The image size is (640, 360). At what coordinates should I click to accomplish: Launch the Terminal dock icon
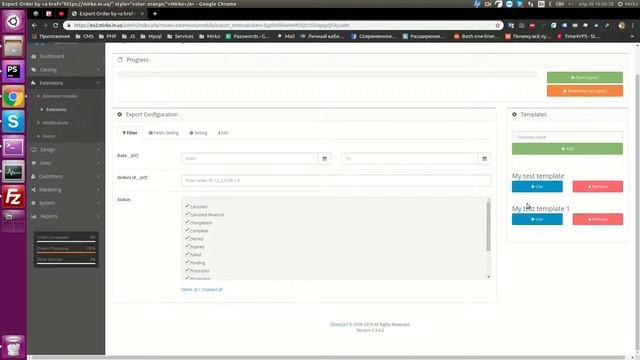(13, 147)
